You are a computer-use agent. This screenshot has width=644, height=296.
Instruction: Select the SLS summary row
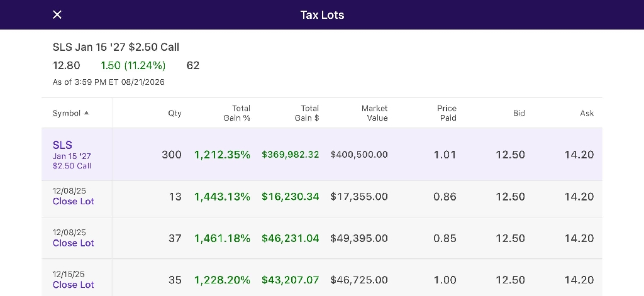tap(322, 155)
